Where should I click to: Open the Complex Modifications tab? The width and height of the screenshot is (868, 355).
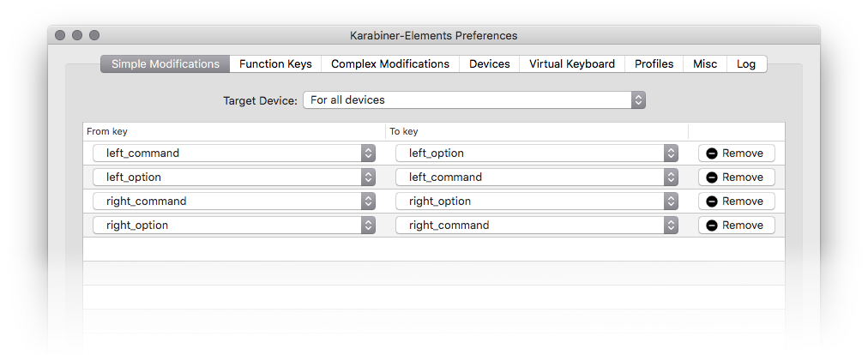coord(390,64)
